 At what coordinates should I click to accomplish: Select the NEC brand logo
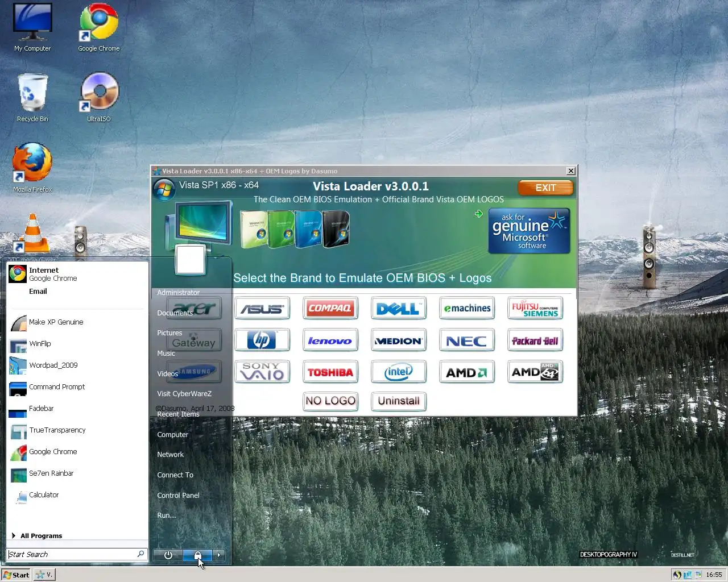(466, 340)
